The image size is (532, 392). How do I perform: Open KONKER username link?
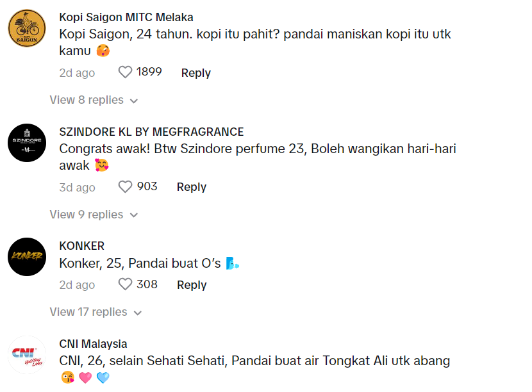pos(81,246)
